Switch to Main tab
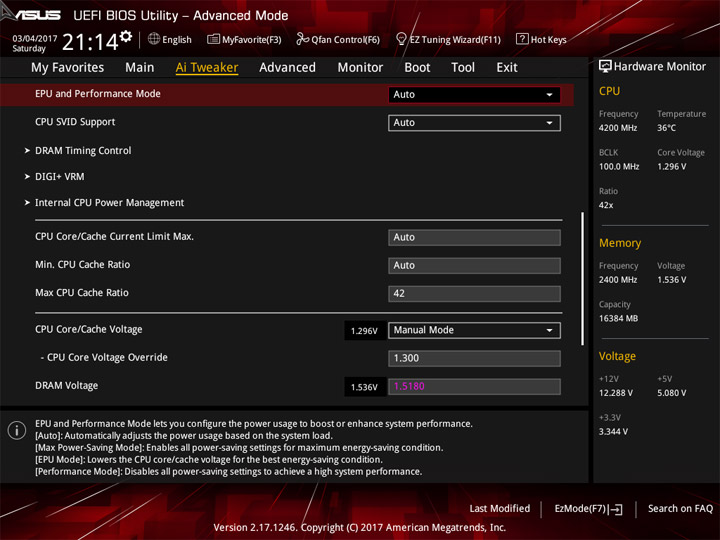 (x=140, y=68)
